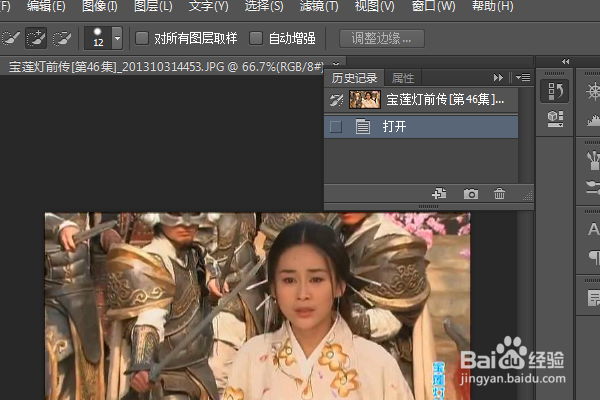Open the 帮助(H) menu

click(492, 6)
